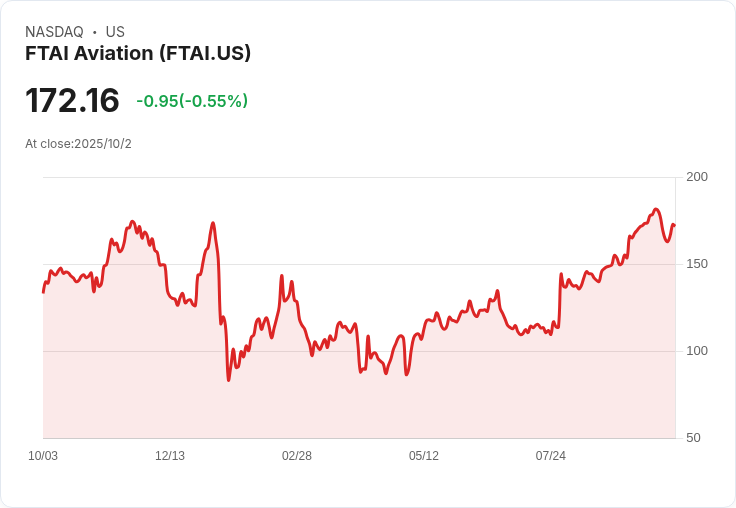Select the 05/12 date marker
Viewport: 736px width, 508px height.
point(424,456)
